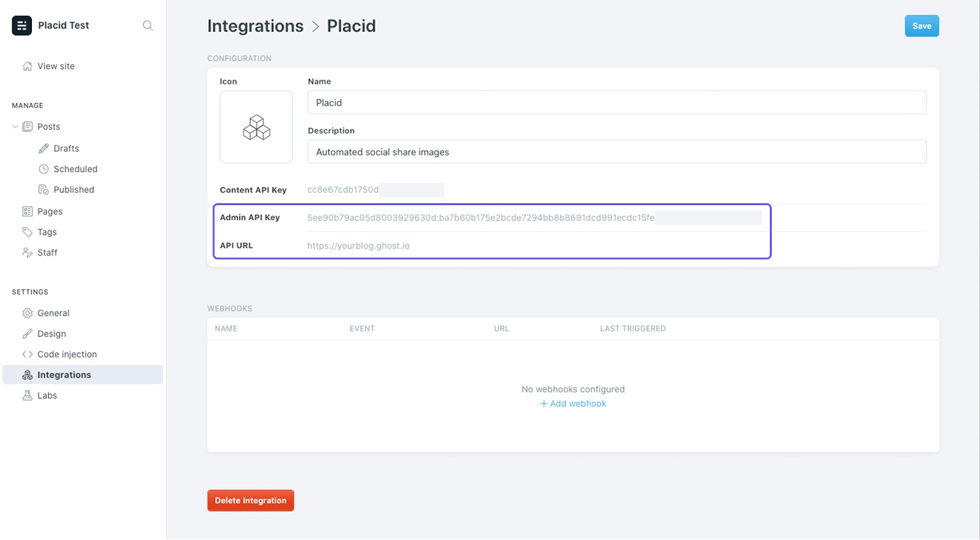Click the View site home icon
This screenshot has width=980, height=540.
point(28,66)
